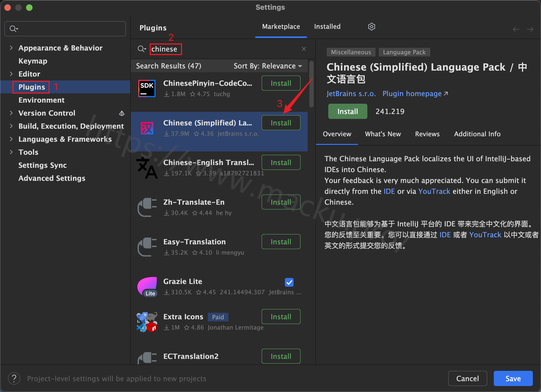Open the Plugin homepage link

(x=412, y=94)
